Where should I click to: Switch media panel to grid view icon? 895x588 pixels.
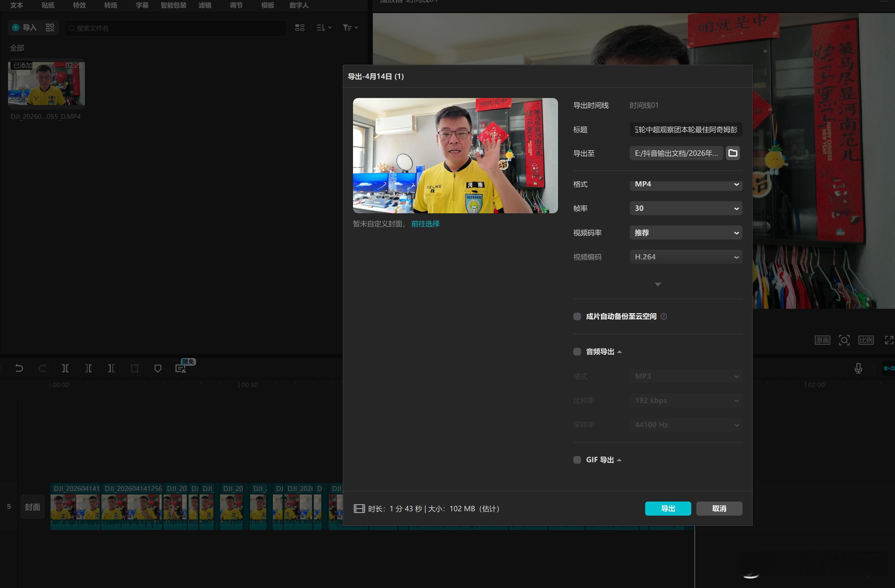tap(300, 28)
